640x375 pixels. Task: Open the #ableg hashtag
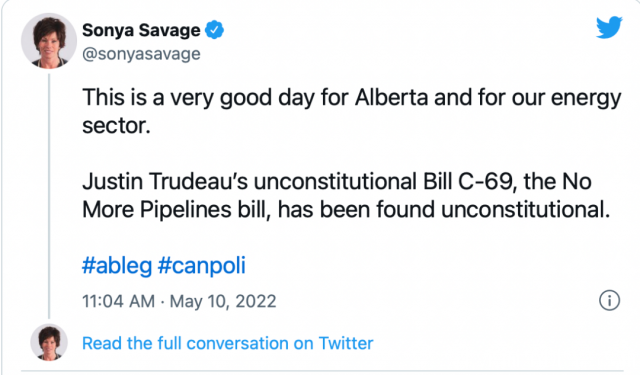click(117, 266)
